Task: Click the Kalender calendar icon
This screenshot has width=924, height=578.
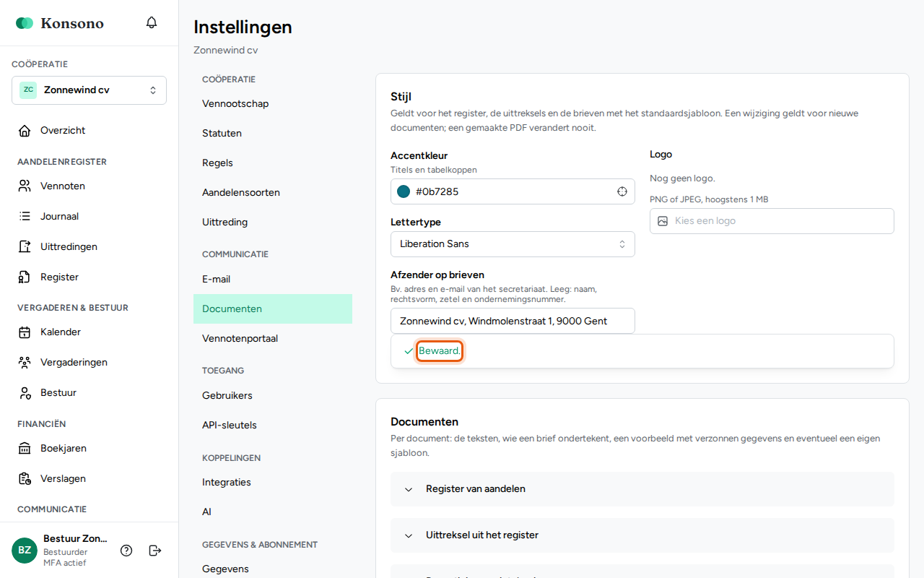Action: click(25, 332)
